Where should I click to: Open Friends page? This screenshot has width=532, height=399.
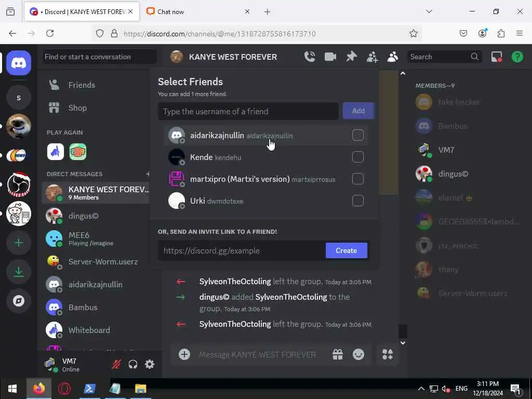pyautogui.click(x=96, y=85)
